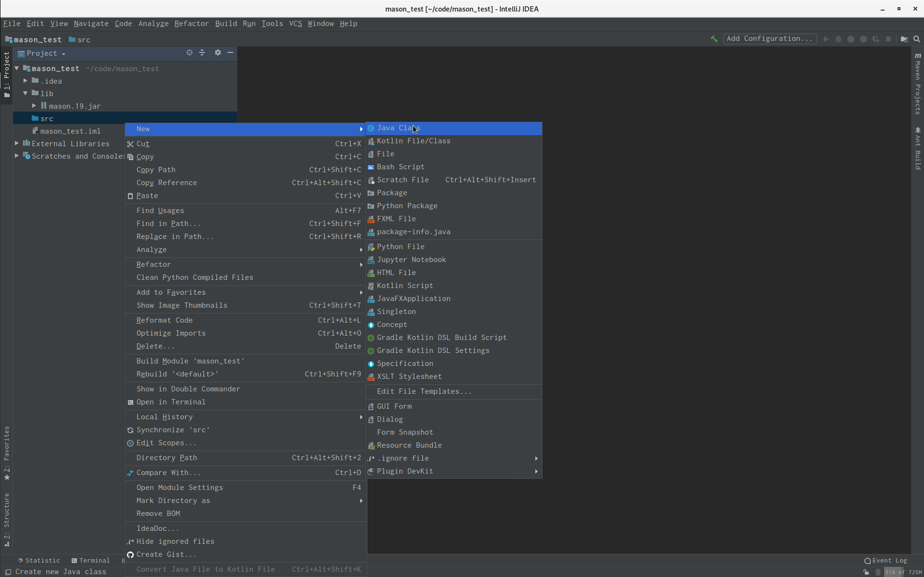
Task: Open the Maven Projects side panel
Action: (918, 83)
